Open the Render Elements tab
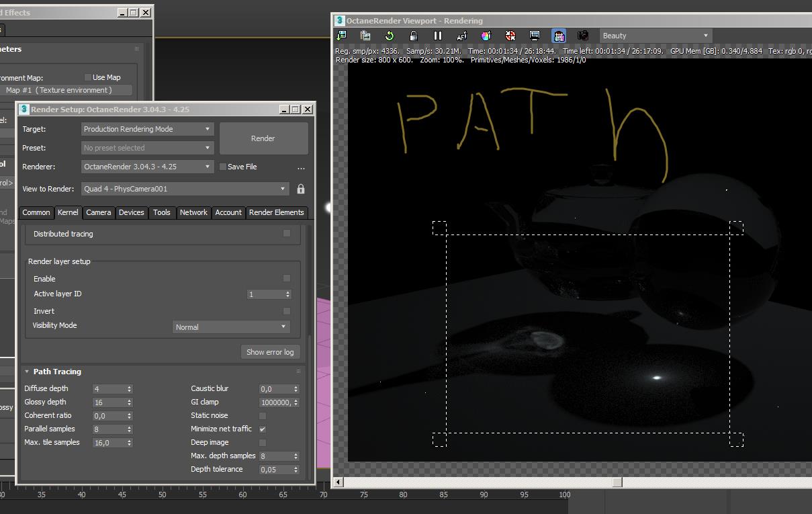812x514 pixels. point(277,212)
